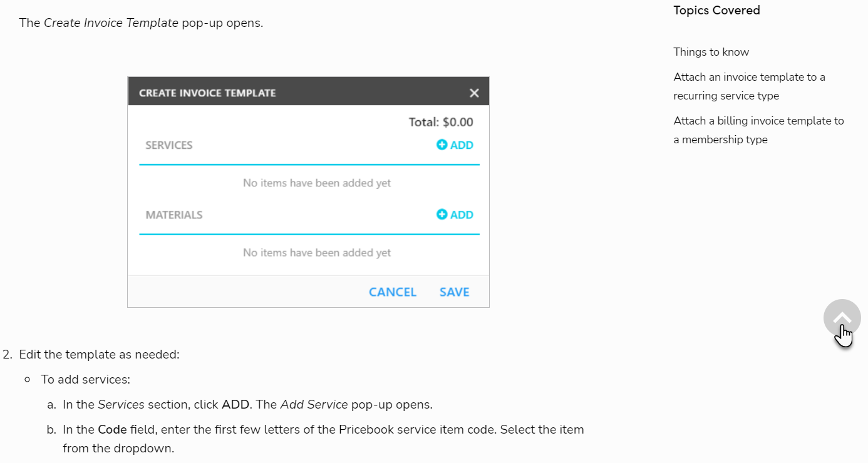Click the ADD label in the Services section
This screenshot has width=868, height=463.
(462, 145)
